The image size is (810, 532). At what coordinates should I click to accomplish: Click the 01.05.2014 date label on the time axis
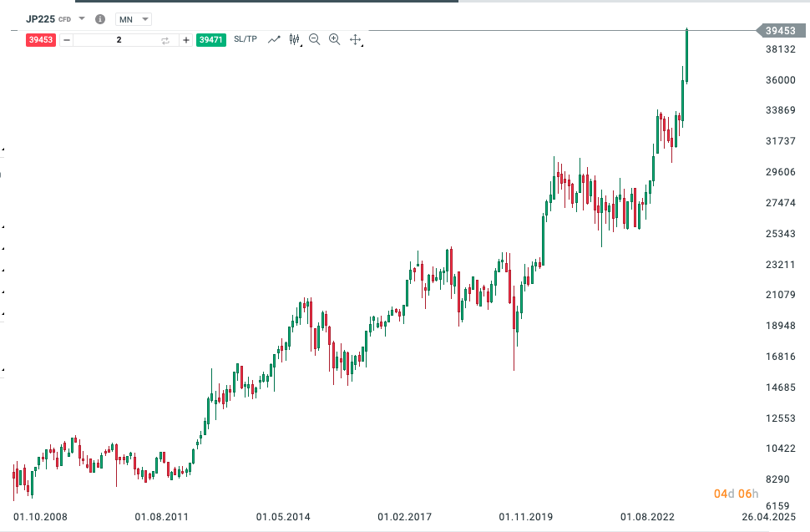tap(283, 518)
